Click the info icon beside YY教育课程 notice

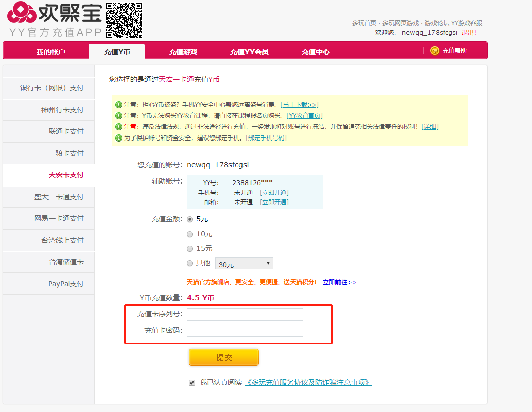(x=119, y=116)
